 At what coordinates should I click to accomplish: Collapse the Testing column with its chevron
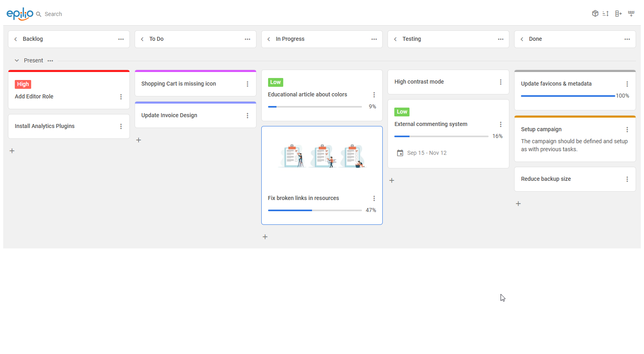point(395,39)
